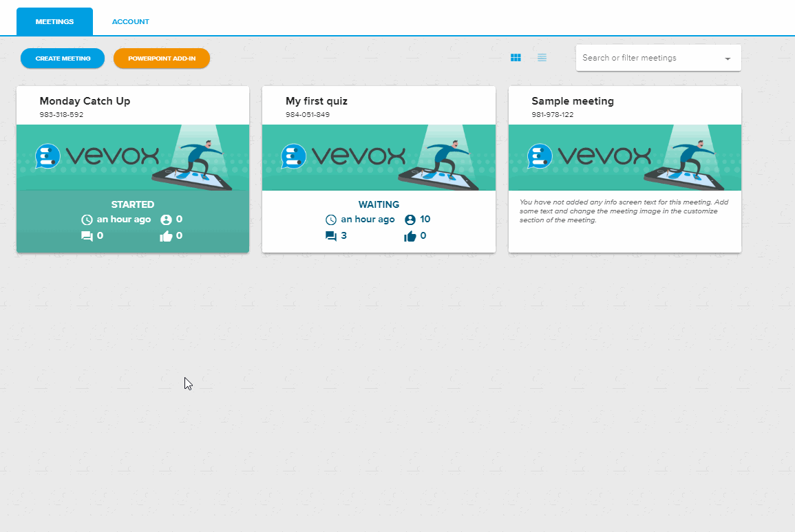This screenshot has height=532, width=795.
Task: Click the messages icon on My first quiz
Action: pyautogui.click(x=331, y=236)
